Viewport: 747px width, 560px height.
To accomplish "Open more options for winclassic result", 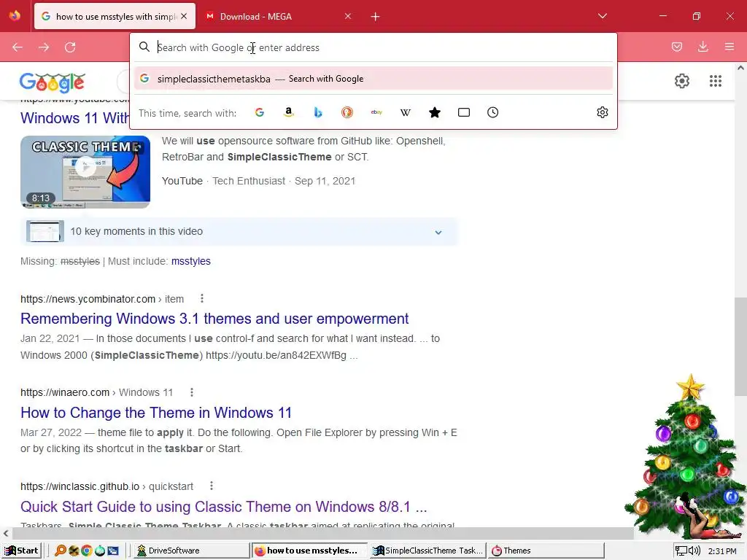I will (212, 486).
